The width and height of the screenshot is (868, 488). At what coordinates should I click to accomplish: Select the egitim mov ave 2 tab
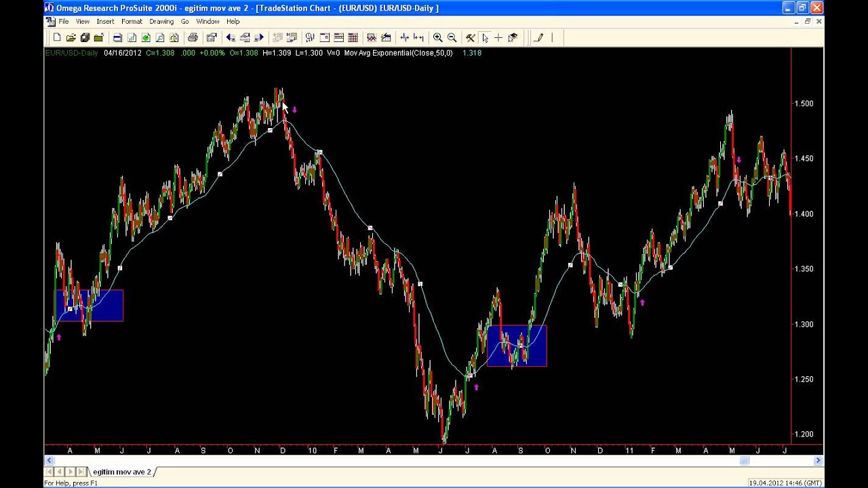[x=122, y=472]
